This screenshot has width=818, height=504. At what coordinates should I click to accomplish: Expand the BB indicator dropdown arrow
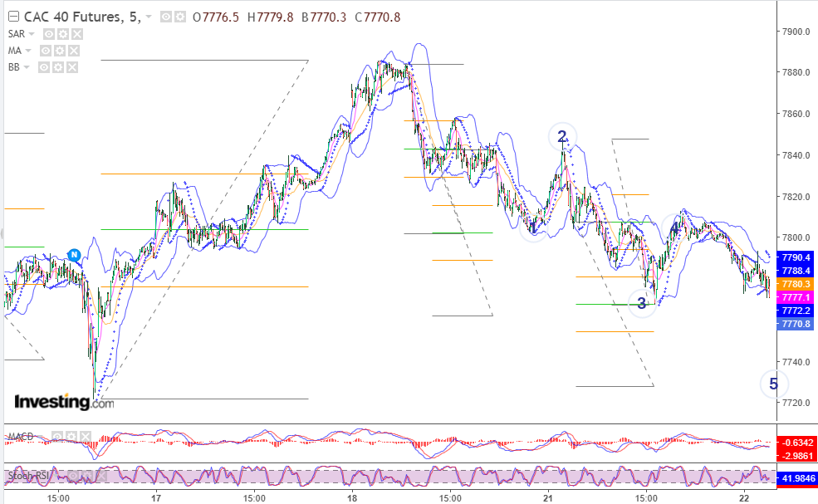[27, 67]
